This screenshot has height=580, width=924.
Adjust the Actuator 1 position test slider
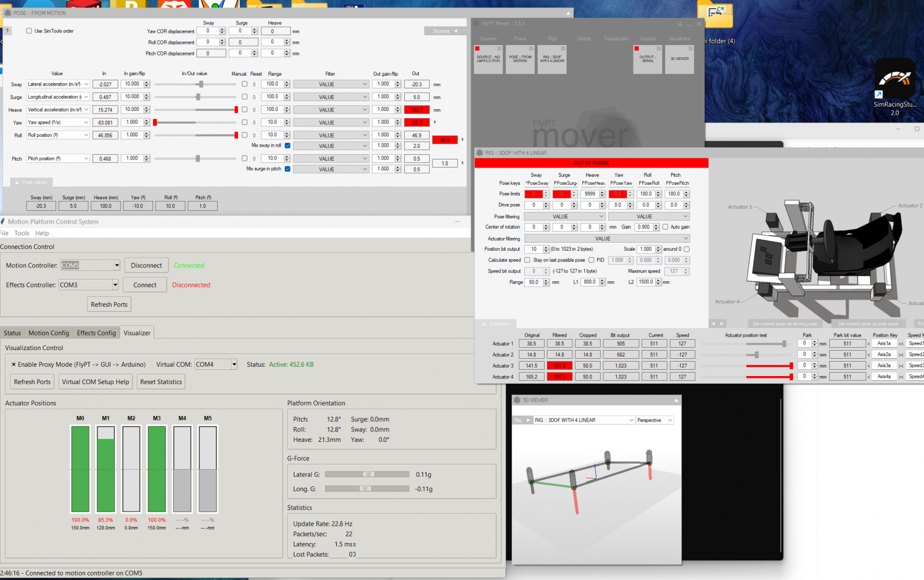784,344
